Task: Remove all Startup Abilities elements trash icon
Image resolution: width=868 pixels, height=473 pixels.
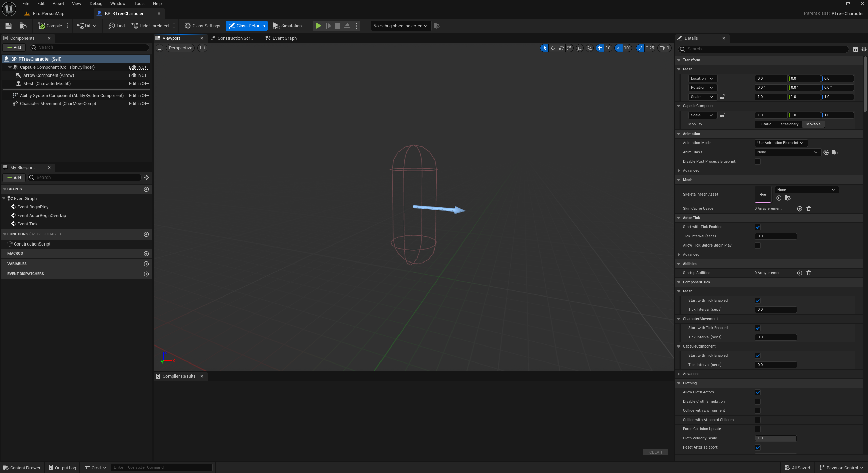Action: click(809, 273)
